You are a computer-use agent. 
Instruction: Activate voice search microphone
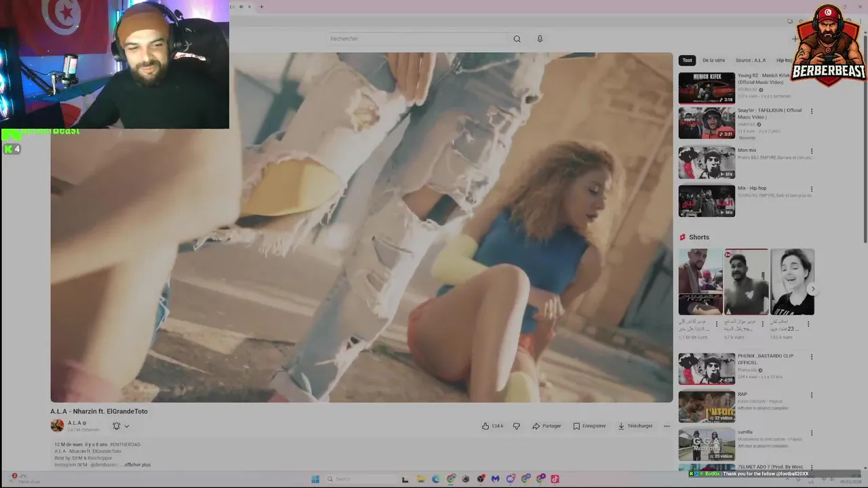click(540, 39)
